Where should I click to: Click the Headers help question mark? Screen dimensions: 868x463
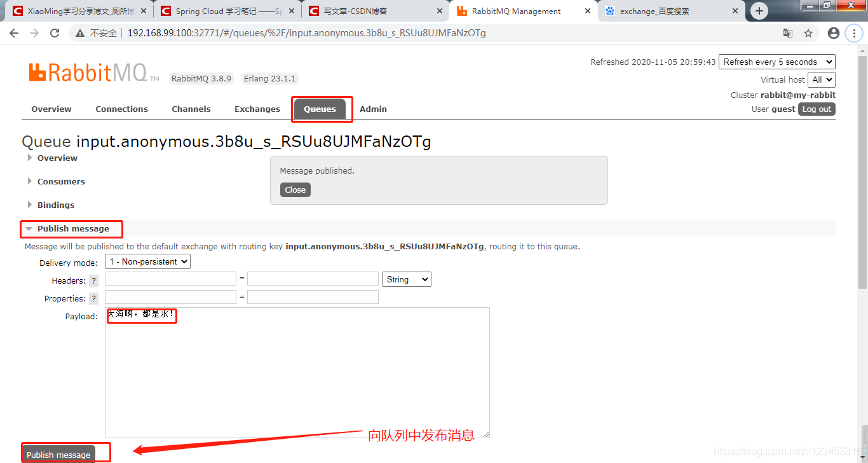[93, 280]
